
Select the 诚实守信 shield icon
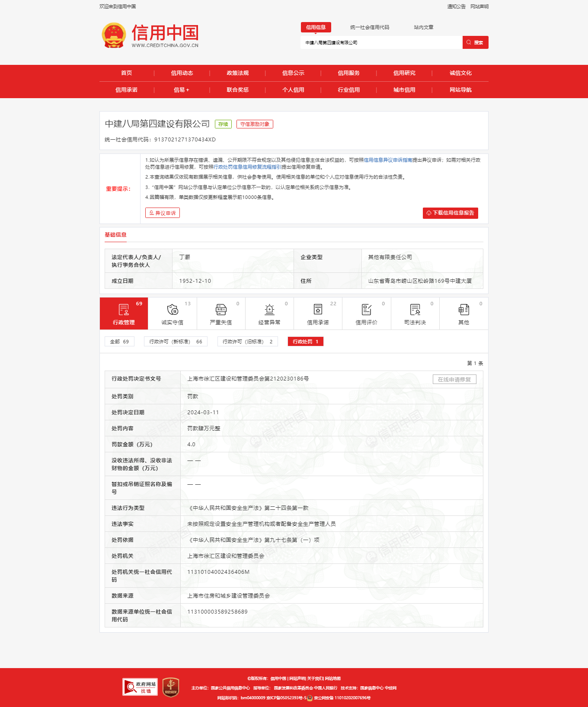point(172,310)
